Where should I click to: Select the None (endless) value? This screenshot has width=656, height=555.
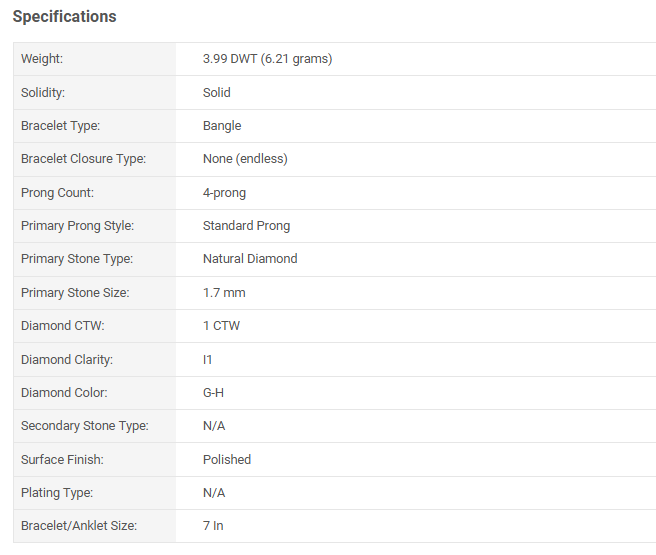245,159
